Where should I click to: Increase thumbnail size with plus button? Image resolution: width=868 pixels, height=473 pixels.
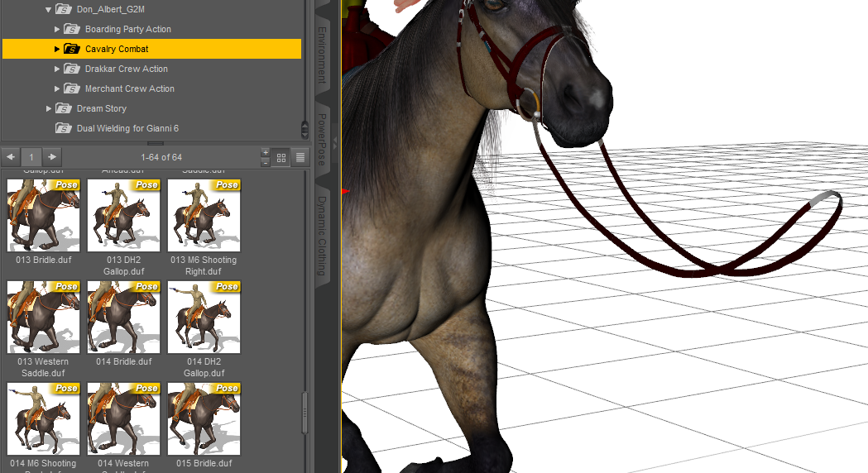coord(265,153)
